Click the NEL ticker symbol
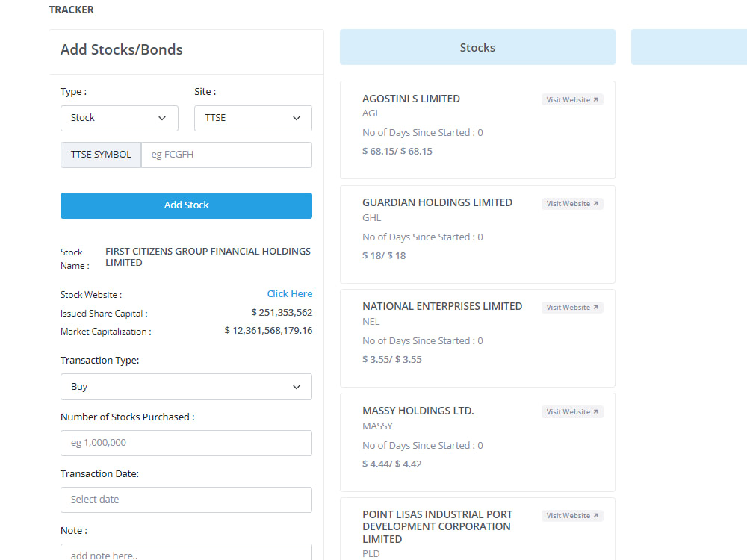Viewport: 747px width, 560px height. pos(371,321)
